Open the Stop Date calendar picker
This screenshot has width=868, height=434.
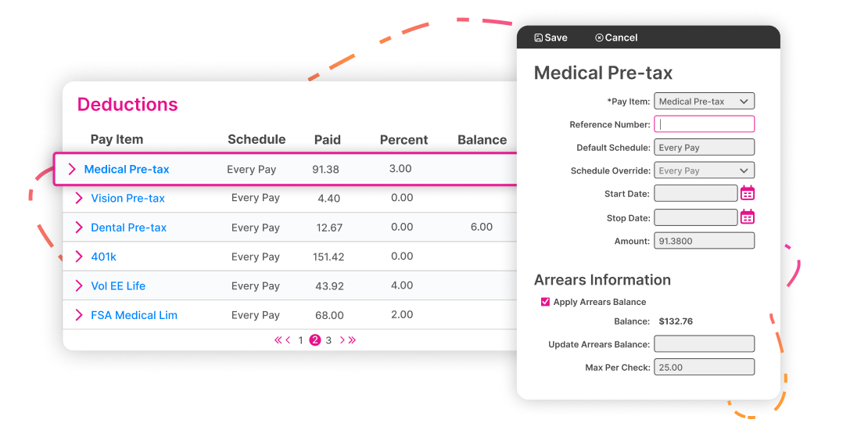pyautogui.click(x=748, y=217)
